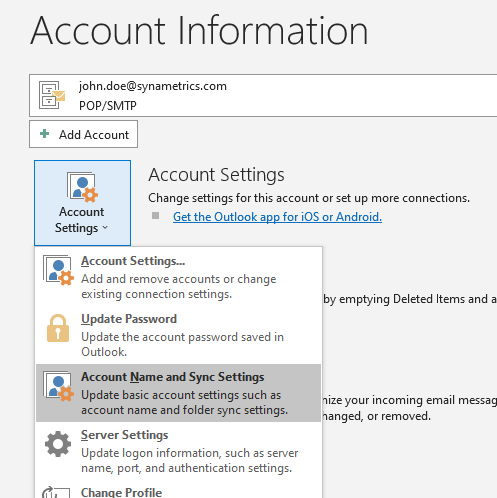Click the padlock icon for Update Password
Image resolution: width=497 pixels, height=498 pixels.
(58, 328)
